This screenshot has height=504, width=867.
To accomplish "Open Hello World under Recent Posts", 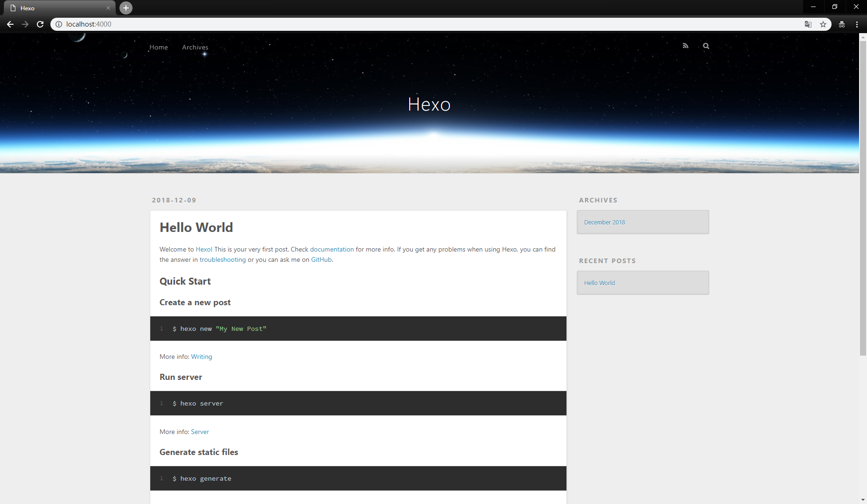I will [599, 283].
